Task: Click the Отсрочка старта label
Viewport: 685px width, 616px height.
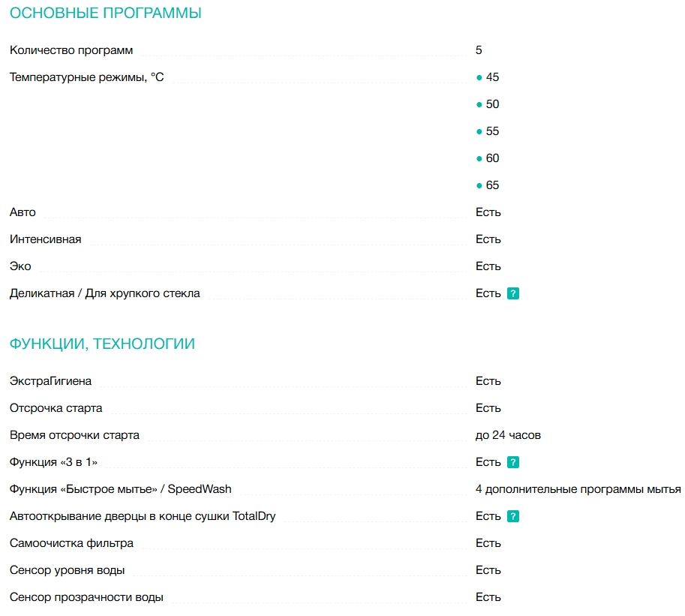Action: click(x=56, y=408)
